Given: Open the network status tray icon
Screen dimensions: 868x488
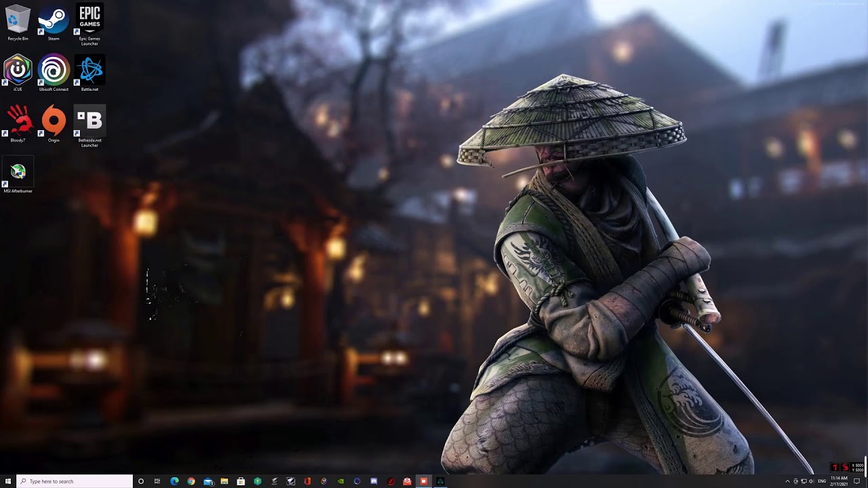Looking at the screenshot, I should (804, 481).
